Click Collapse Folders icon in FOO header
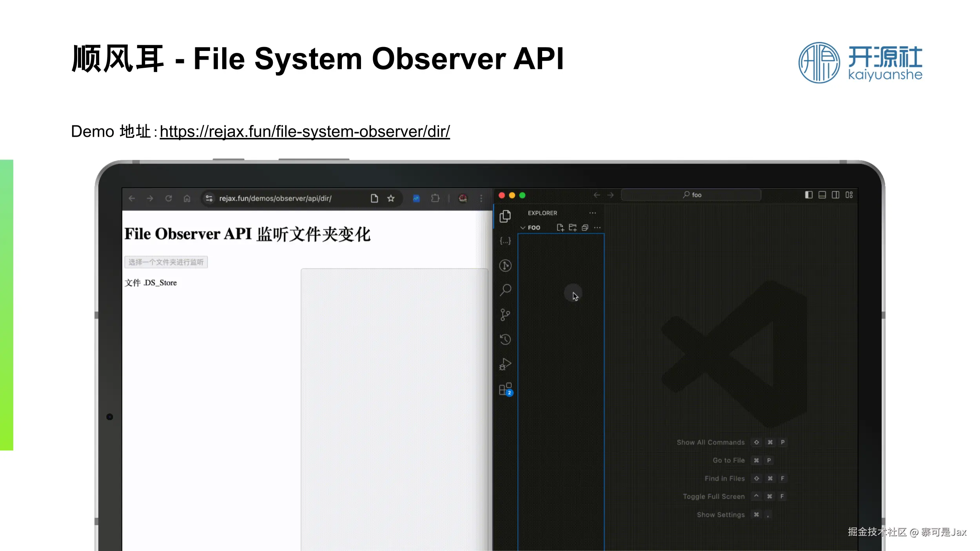 [585, 228]
